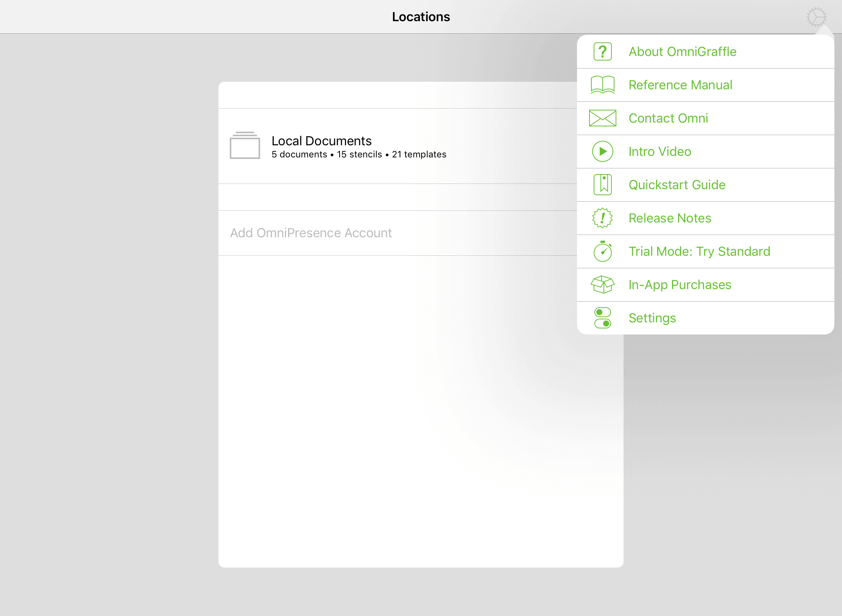Viewport: 842px width, 616px height.
Task: Click the envelope Contact Omni icon
Action: [x=602, y=118]
